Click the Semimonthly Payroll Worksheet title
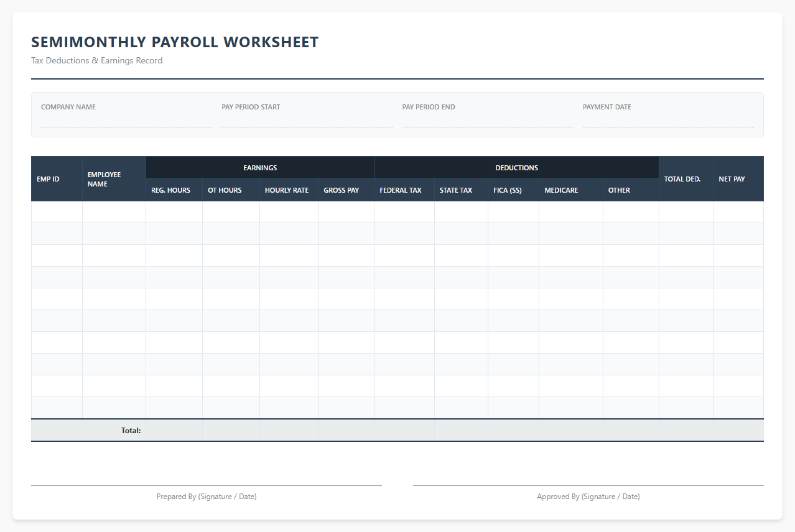This screenshot has height=532, width=795. point(175,42)
